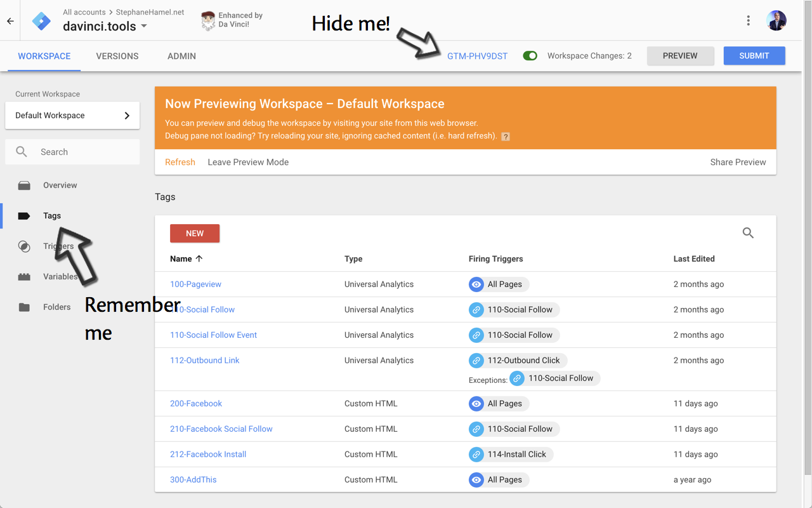Toggle the preview mode switch off
Screen dimensions: 812x508
(x=530, y=55)
